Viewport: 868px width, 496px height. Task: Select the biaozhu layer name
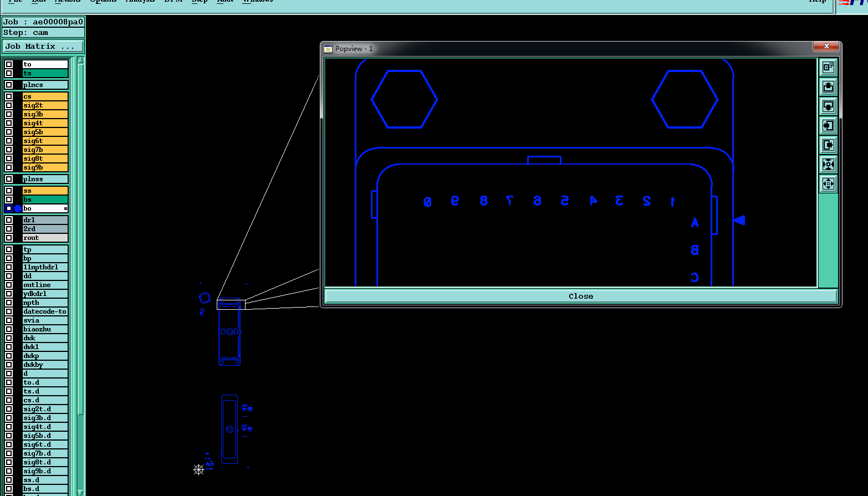(45, 329)
